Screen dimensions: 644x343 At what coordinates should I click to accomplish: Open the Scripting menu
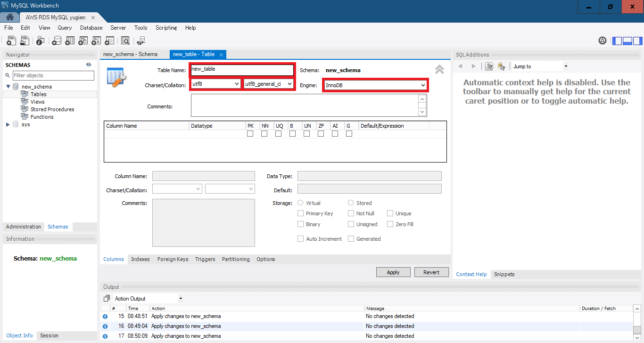[x=166, y=28]
